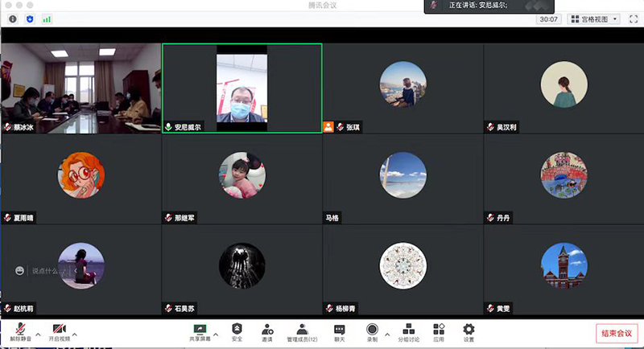Click the Share Screen (共享屏幕) icon
The width and height of the screenshot is (644, 349).
click(200, 330)
